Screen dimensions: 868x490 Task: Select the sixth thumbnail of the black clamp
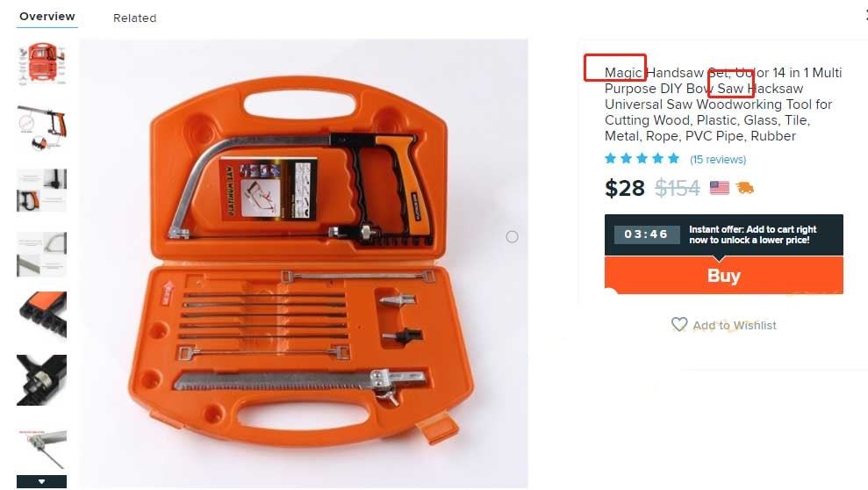(41, 380)
